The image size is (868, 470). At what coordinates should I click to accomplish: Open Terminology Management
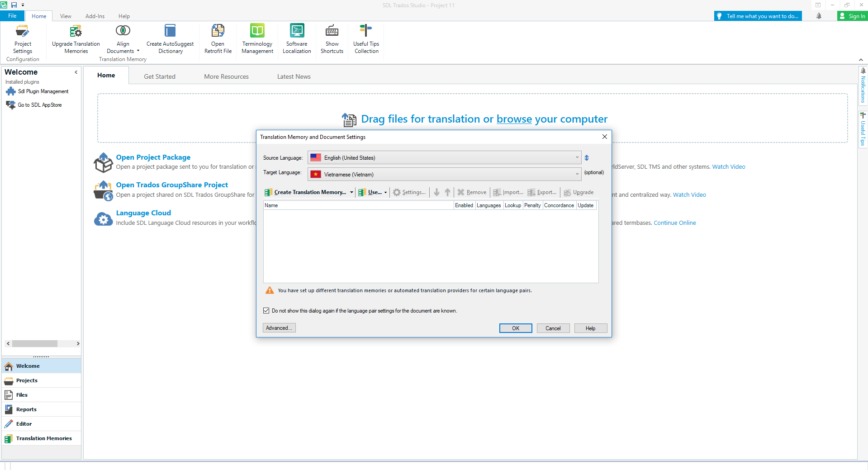[257, 39]
